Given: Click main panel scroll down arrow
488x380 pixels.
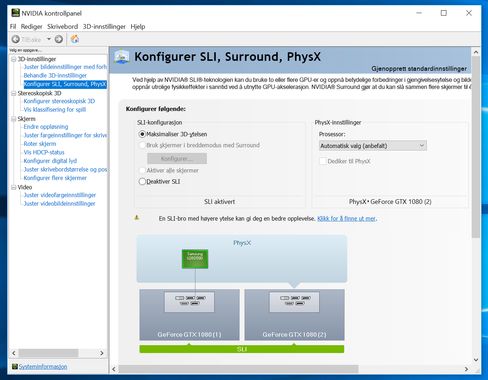Looking at the screenshot, I should point(476,360).
